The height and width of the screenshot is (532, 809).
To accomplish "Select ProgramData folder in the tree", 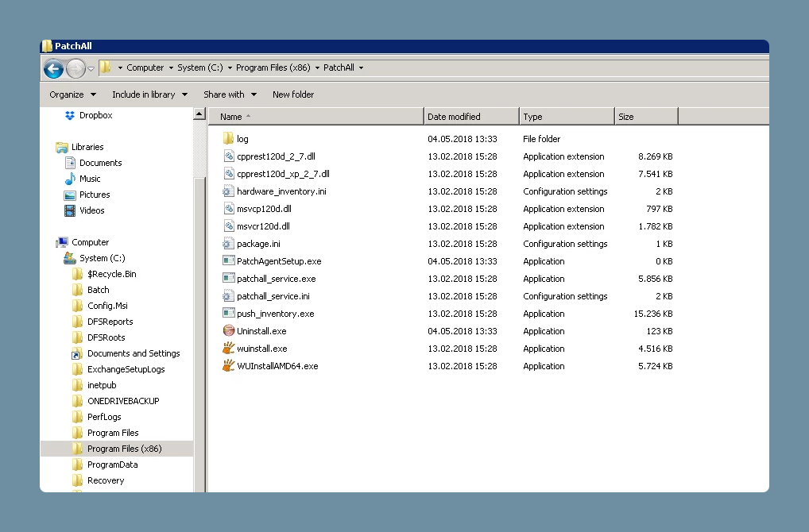I will (113, 465).
